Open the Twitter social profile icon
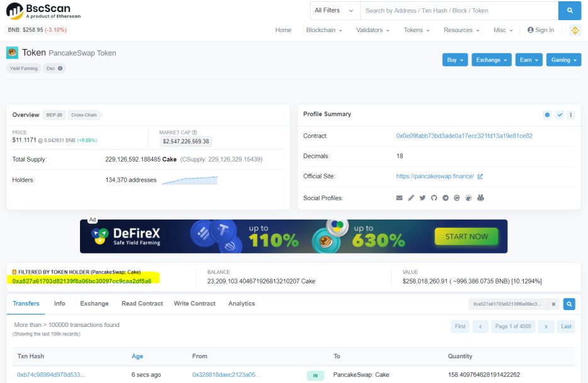This screenshot has height=383, width=588. click(x=422, y=198)
